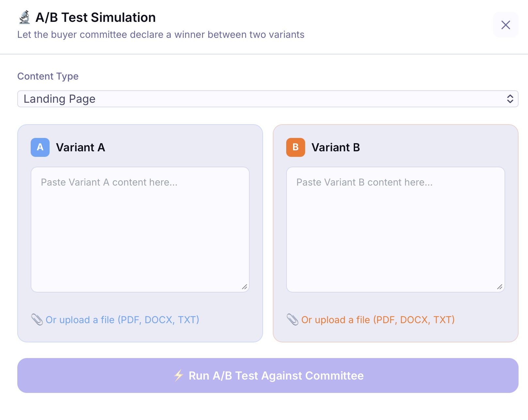
Task: Click the Variant B text area resize handle
Action: coord(500,287)
